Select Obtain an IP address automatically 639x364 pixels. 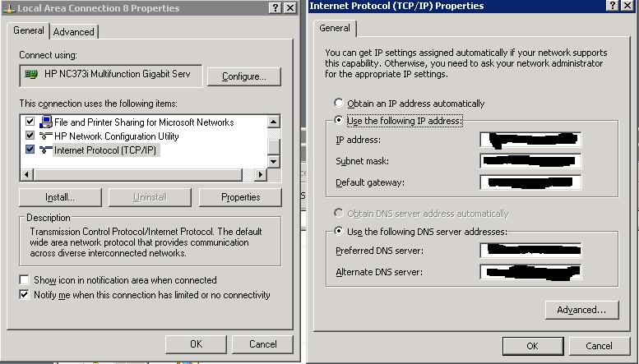(x=338, y=103)
